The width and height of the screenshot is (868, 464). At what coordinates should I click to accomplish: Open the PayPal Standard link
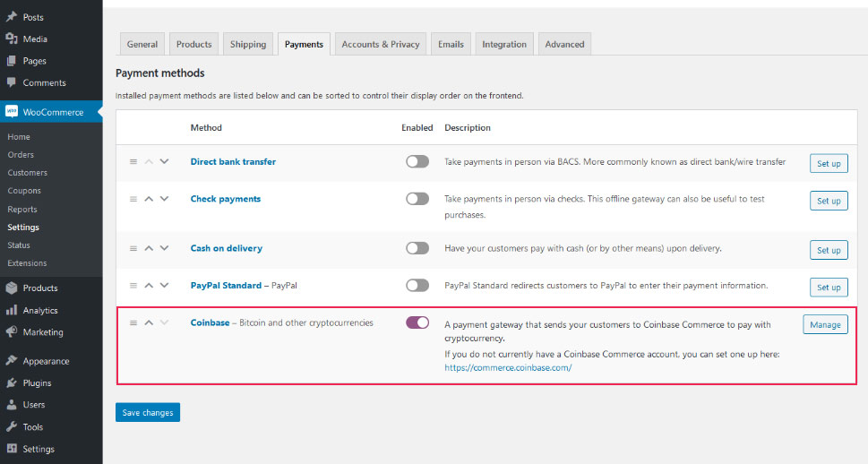coord(226,285)
